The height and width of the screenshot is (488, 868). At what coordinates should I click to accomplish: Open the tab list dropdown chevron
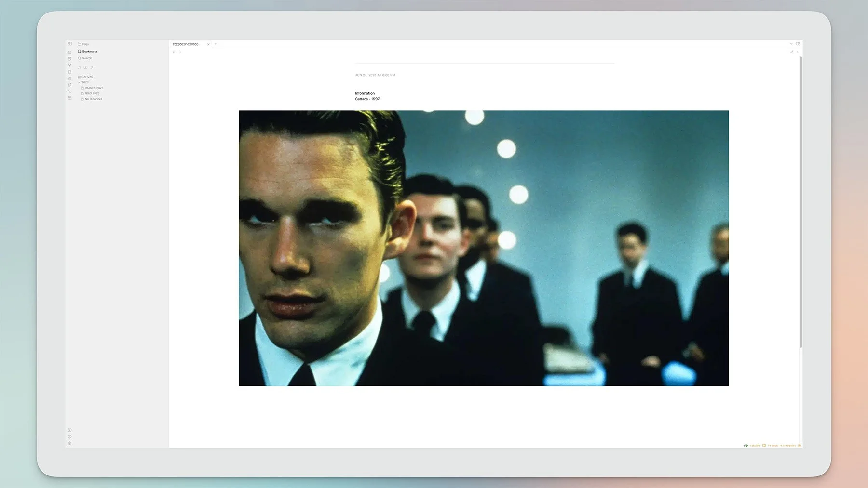point(791,44)
